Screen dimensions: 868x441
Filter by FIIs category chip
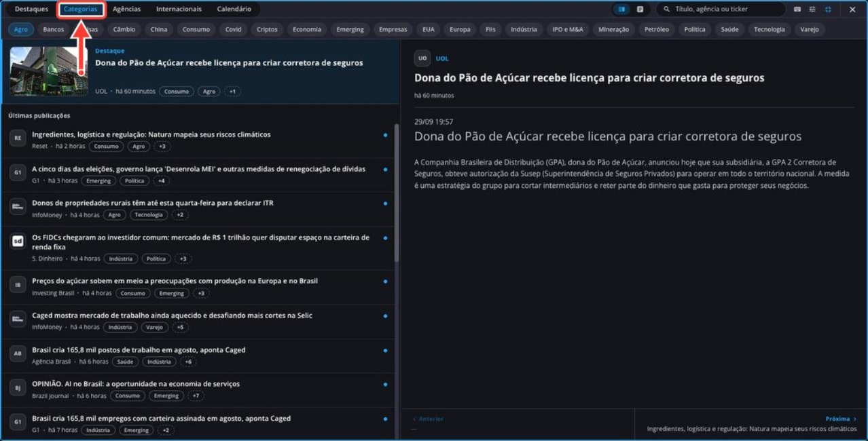490,29
